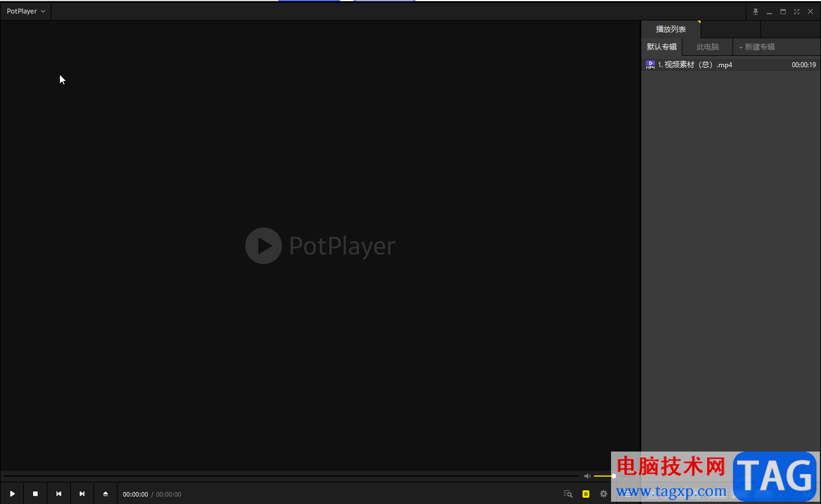
Task: Toggle the yellow playlist panel button
Action: (586, 494)
